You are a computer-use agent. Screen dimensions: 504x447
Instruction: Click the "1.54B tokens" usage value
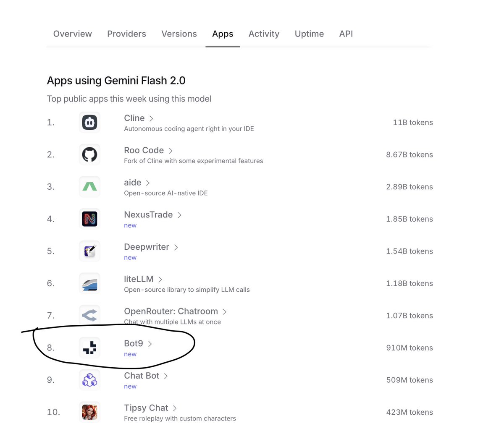(409, 251)
